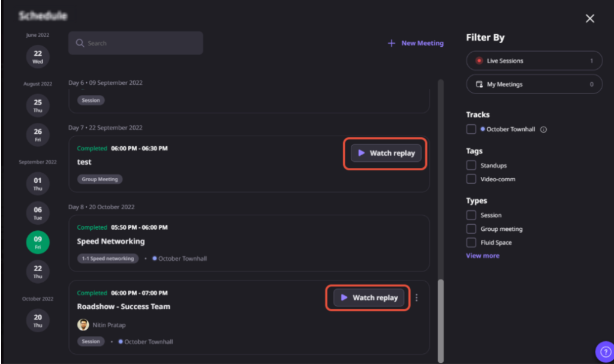Click the My Meetings calendar icon
The width and height of the screenshot is (614, 364).
[479, 85]
